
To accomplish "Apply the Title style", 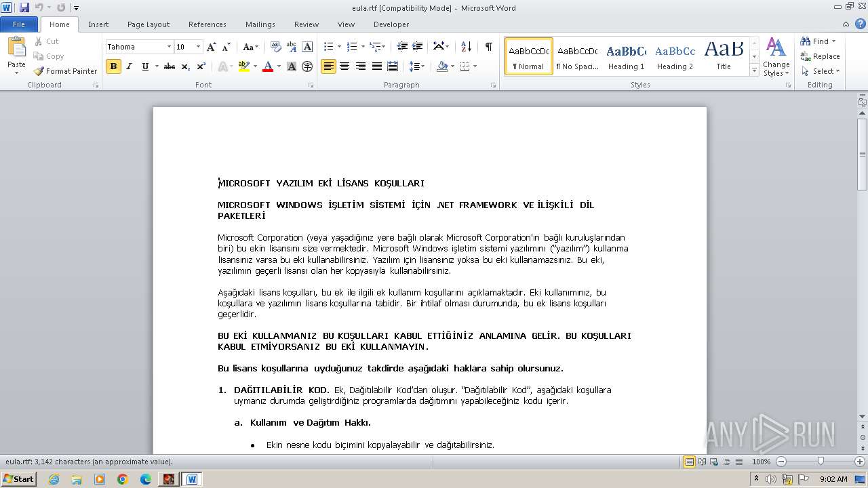I will [x=724, y=56].
